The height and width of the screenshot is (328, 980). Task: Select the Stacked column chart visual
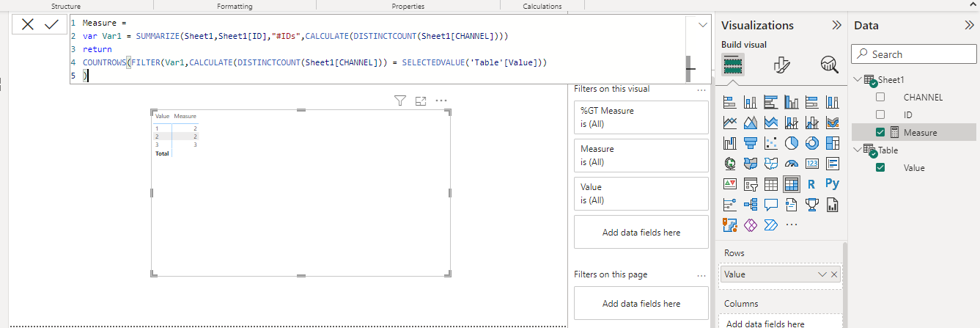[751, 102]
